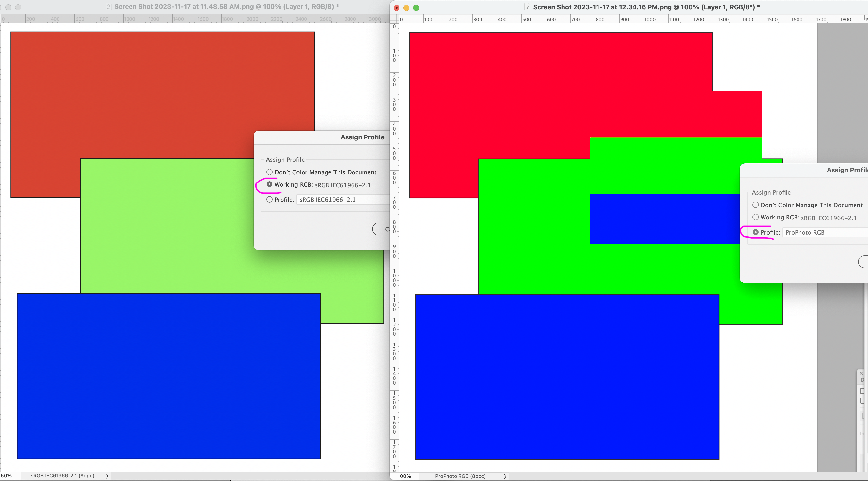Select the circled Working RGB radio button

point(270,184)
